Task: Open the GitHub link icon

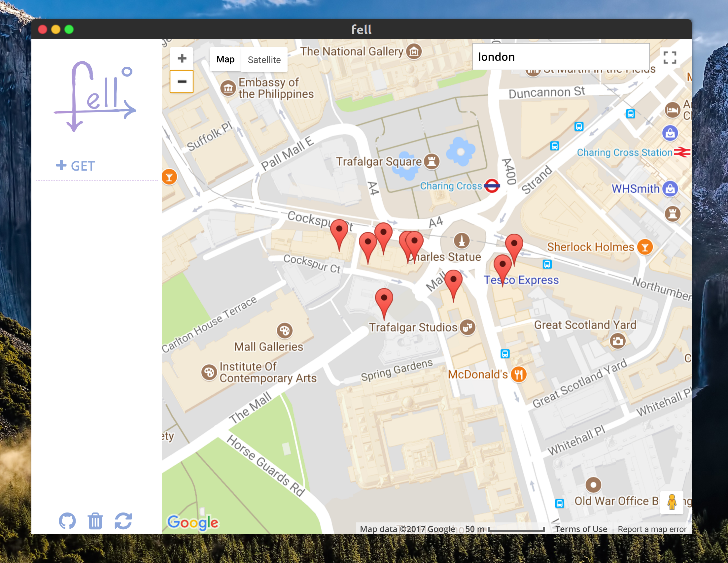Action: (67, 521)
